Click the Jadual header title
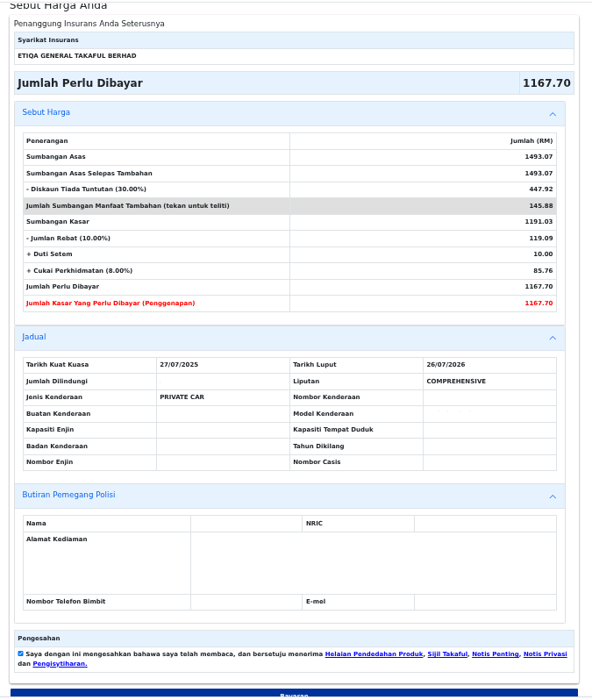This screenshot has height=700, width=592. [x=34, y=337]
